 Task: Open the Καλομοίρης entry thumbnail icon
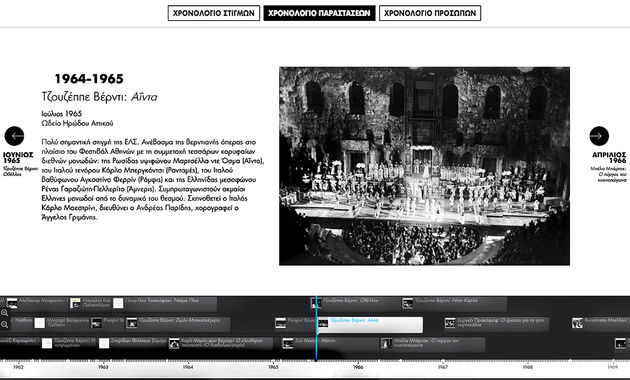click(x=75, y=303)
